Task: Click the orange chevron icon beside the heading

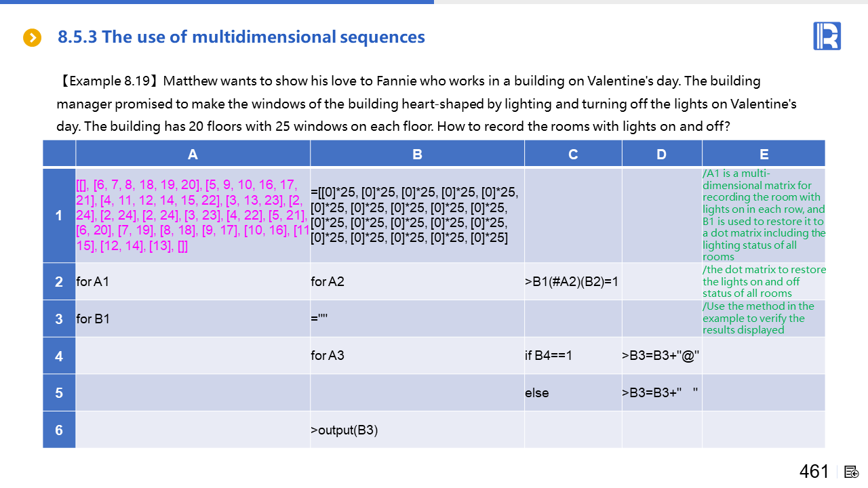Action: coord(32,37)
